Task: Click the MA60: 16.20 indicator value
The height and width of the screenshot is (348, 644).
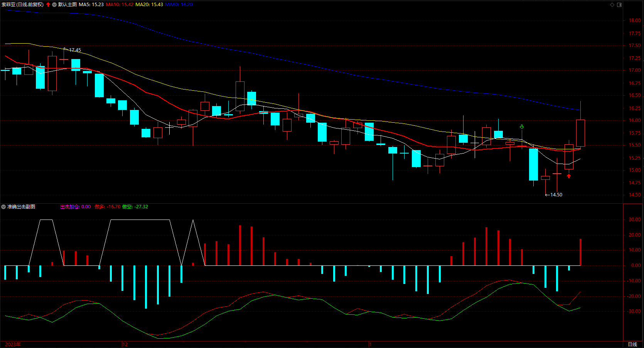Action: pyautogui.click(x=179, y=5)
